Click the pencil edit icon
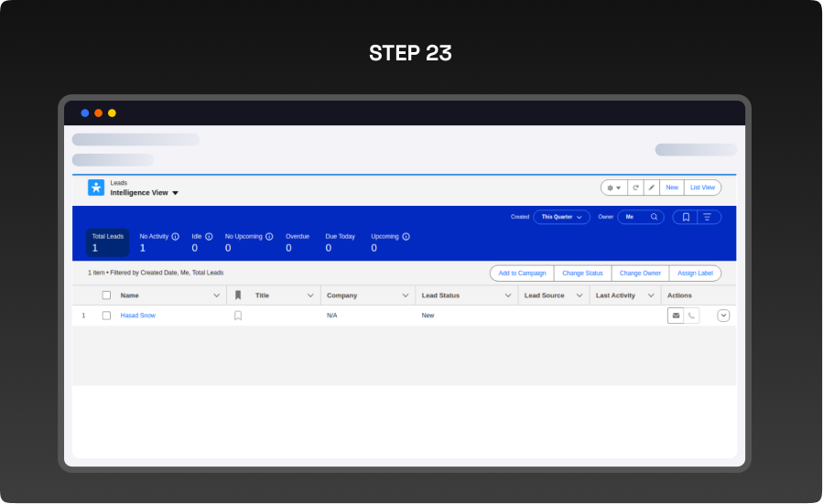This screenshot has width=823, height=504. [651, 188]
